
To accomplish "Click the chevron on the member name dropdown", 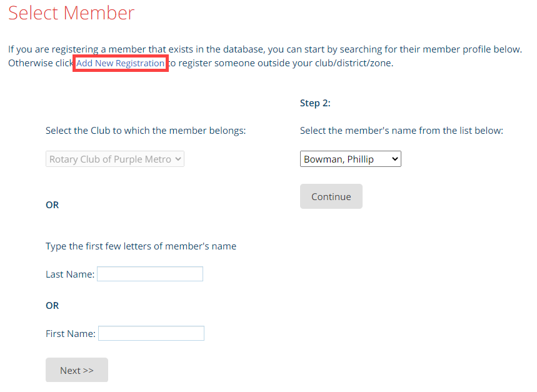I will point(394,159).
